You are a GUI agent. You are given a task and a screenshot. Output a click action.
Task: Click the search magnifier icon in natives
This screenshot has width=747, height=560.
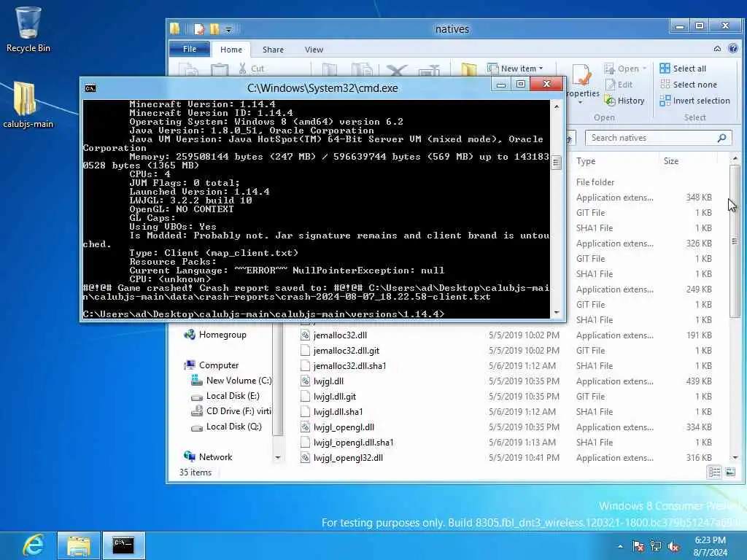click(x=721, y=138)
